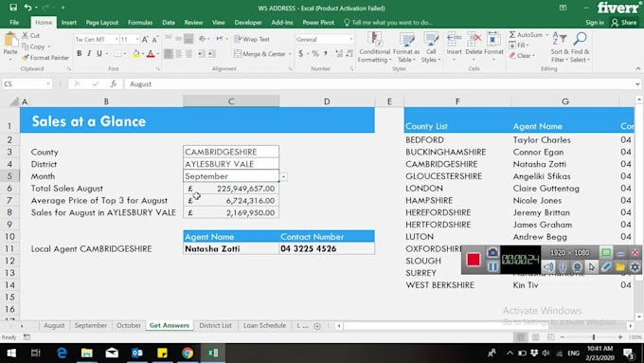The image size is (644, 363).
Task: Collapse the ribbon with the chevron
Action: pyautogui.click(x=637, y=68)
